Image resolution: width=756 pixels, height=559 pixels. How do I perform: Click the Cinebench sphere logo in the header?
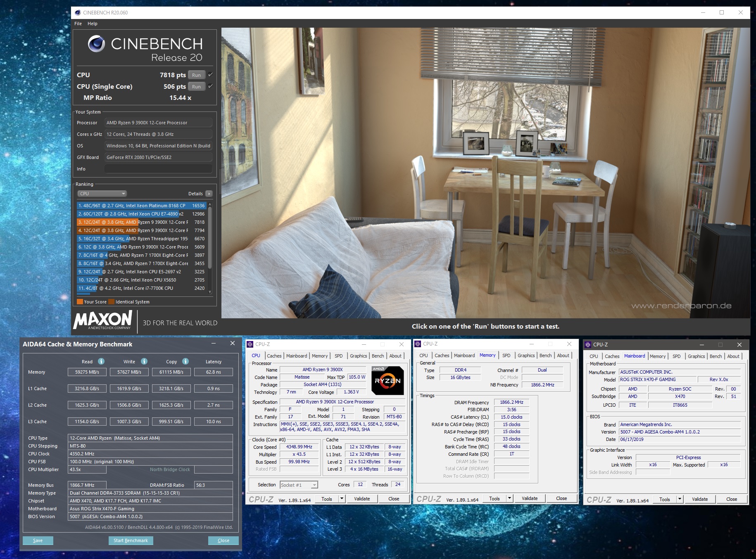(x=96, y=44)
